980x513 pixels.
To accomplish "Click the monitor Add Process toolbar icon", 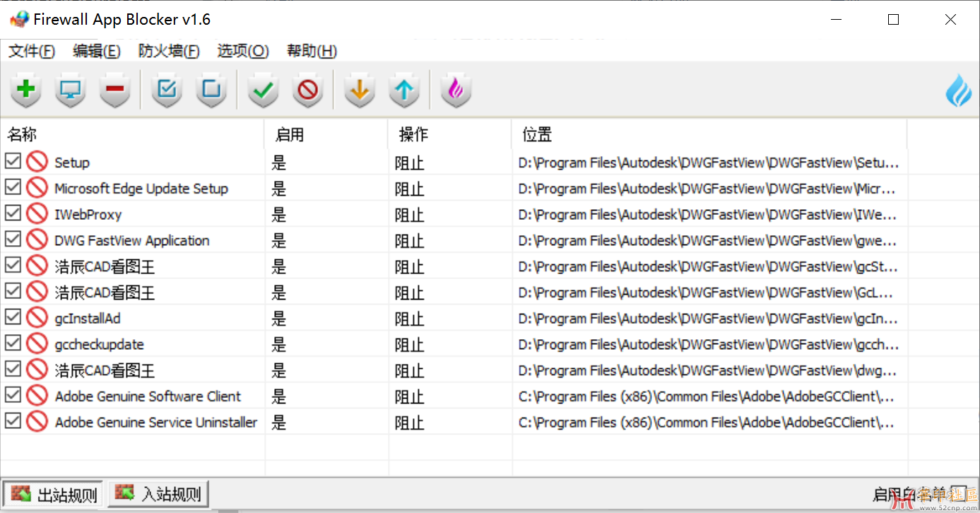I will pyautogui.click(x=71, y=90).
